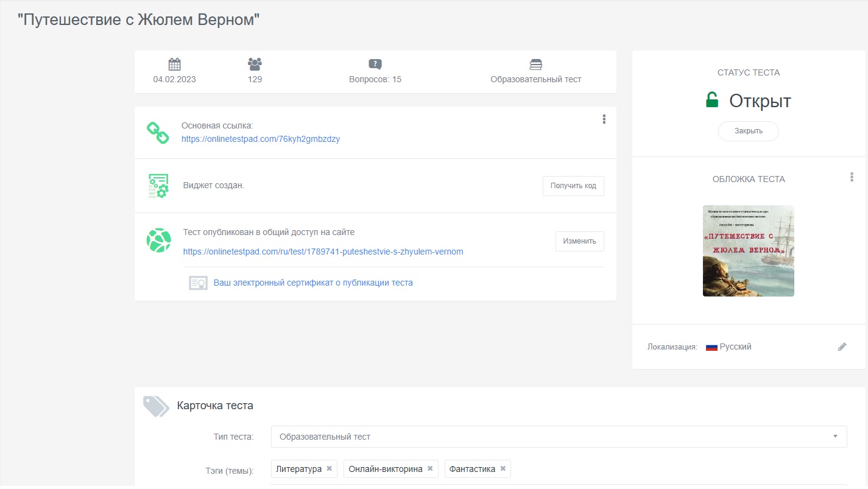The image size is (868, 489).
Task: Click the calendar icon above 04.02.2023
Action: point(175,64)
